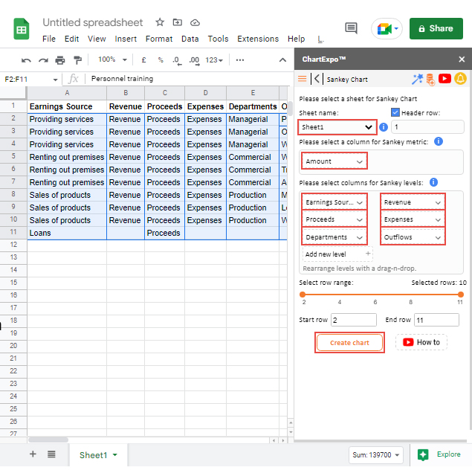The image size is (472, 476).
Task: Open the YouTube icon in ChartExpo header
Action: pos(444,79)
